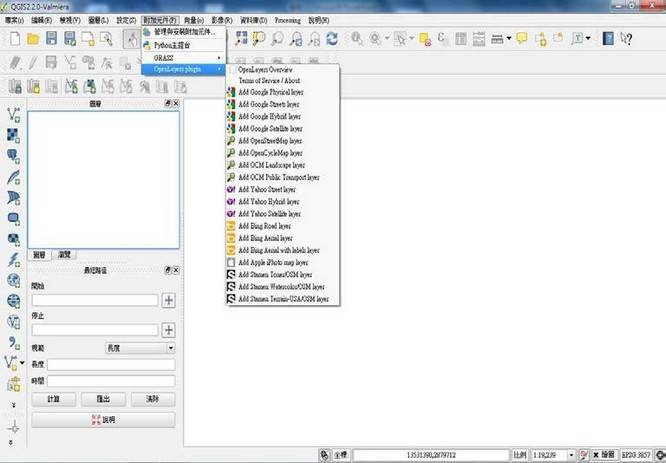Image resolution: width=666 pixels, height=463 pixels.
Task: Click the 計算 (Calculate) button in the path panel
Action: click(x=54, y=399)
